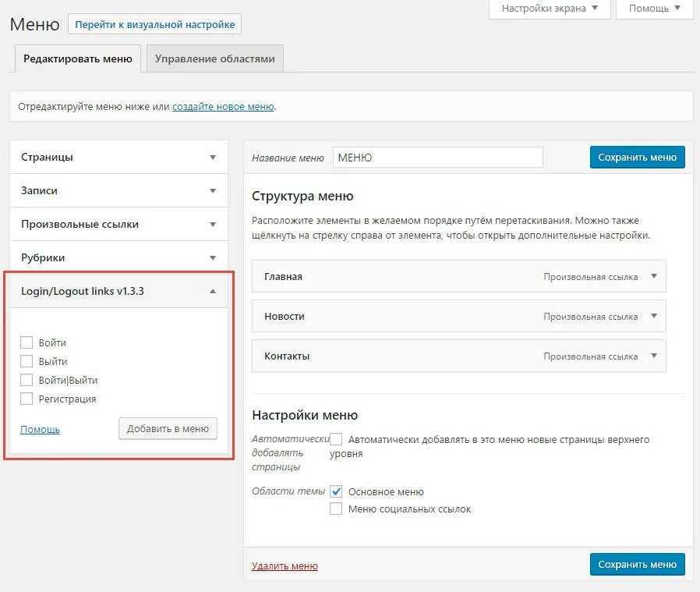
Task: Open settings arrow for Главная menu item
Action: (653, 276)
